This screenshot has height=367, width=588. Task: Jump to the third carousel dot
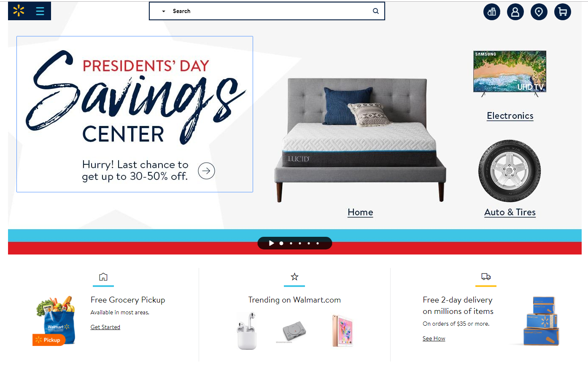pos(300,243)
